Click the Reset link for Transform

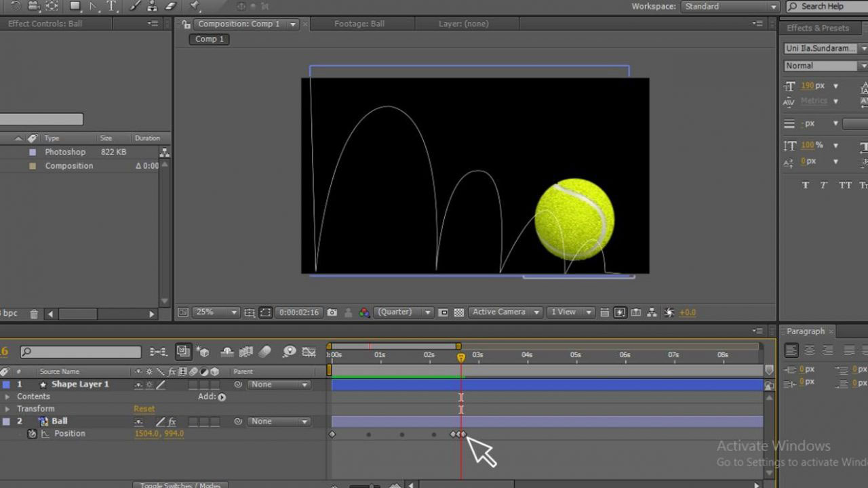[143, 409]
